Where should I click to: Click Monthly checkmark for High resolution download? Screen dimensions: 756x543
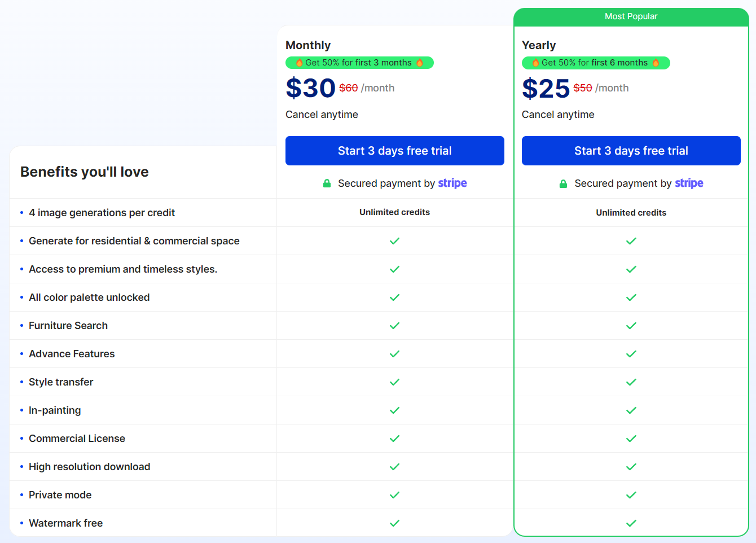click(395, 467)
